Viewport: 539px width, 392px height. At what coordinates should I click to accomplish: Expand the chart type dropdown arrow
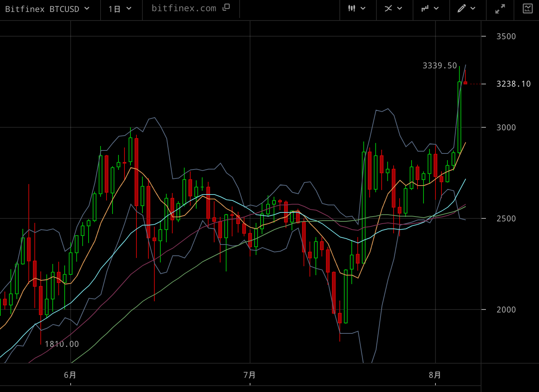click(363, 8)
